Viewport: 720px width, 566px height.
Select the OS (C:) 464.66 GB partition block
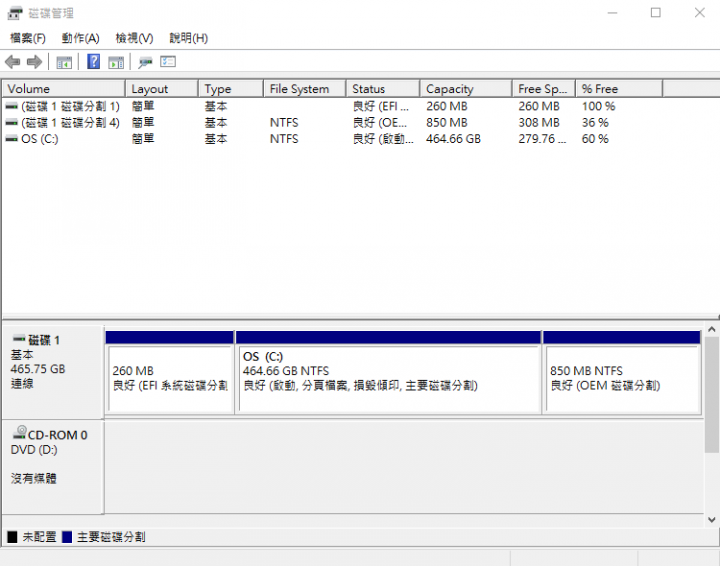point(388,373)
